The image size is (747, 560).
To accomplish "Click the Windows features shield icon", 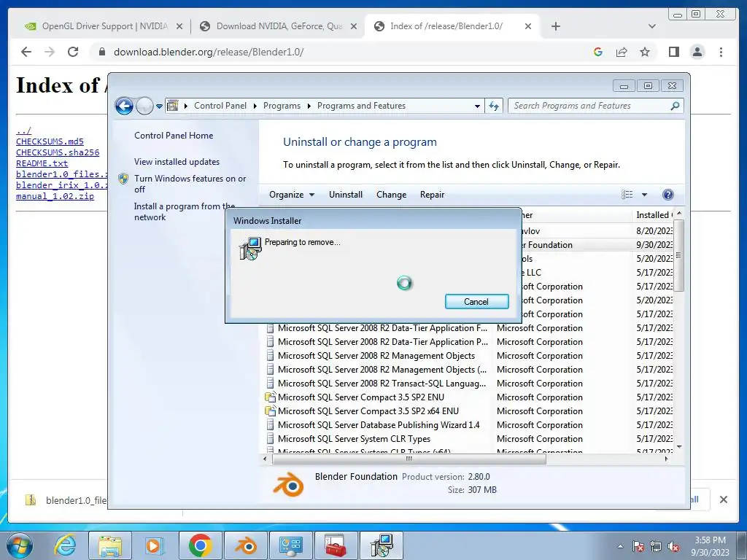I will [x=123, y=179].
